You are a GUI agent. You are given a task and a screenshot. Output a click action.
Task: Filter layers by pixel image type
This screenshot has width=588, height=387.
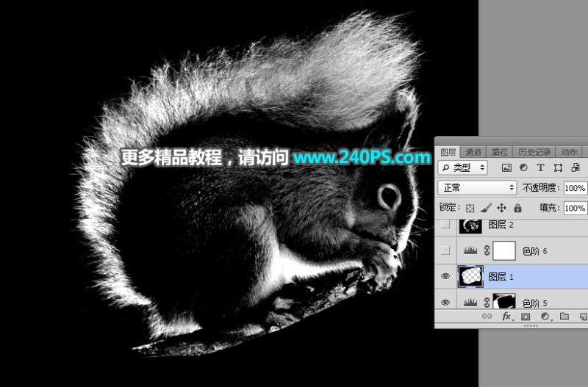(x=506, y=168)
